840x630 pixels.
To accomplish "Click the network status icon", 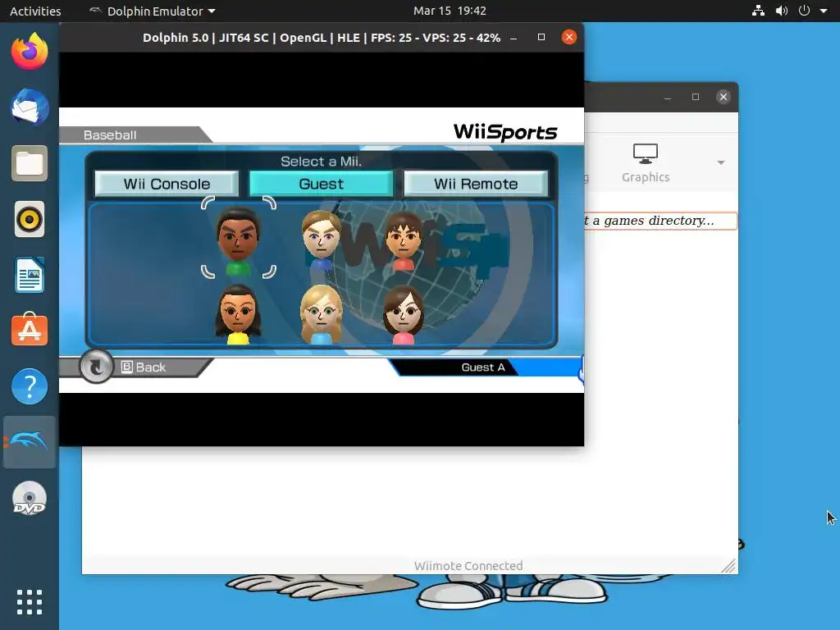I will (758, 11).
